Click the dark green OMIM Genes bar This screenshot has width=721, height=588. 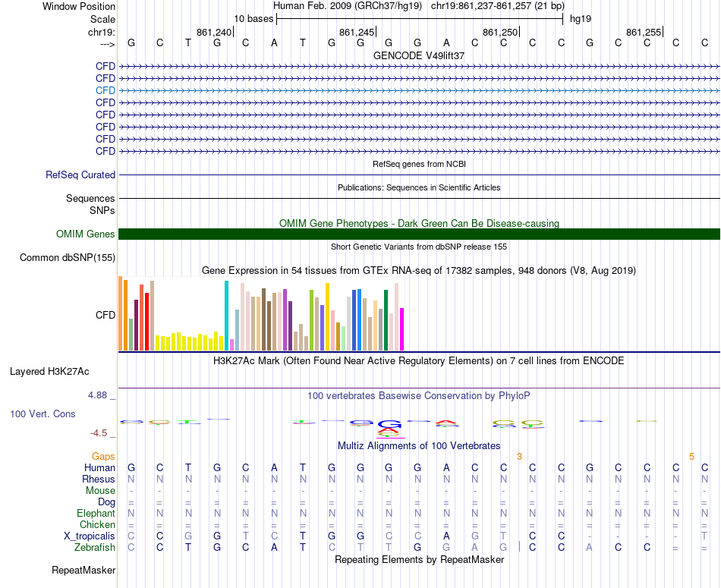pos(419,234)
